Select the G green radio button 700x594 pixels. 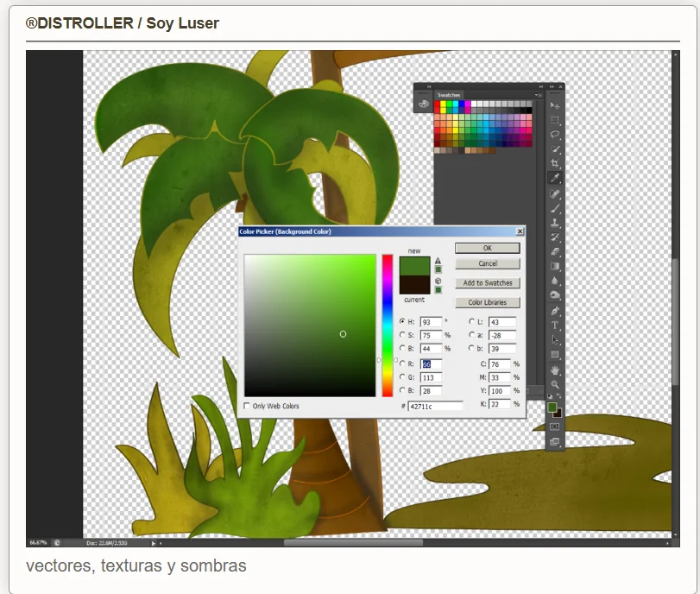402,377
